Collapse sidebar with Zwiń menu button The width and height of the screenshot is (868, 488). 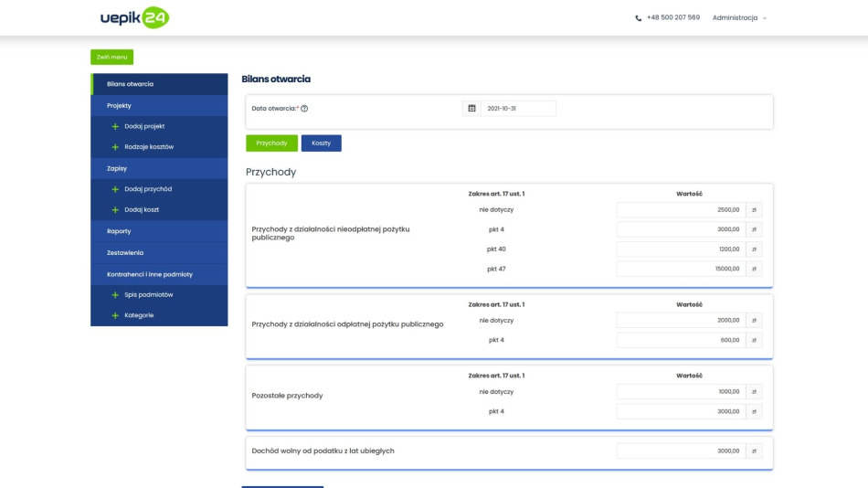(111, 57)
